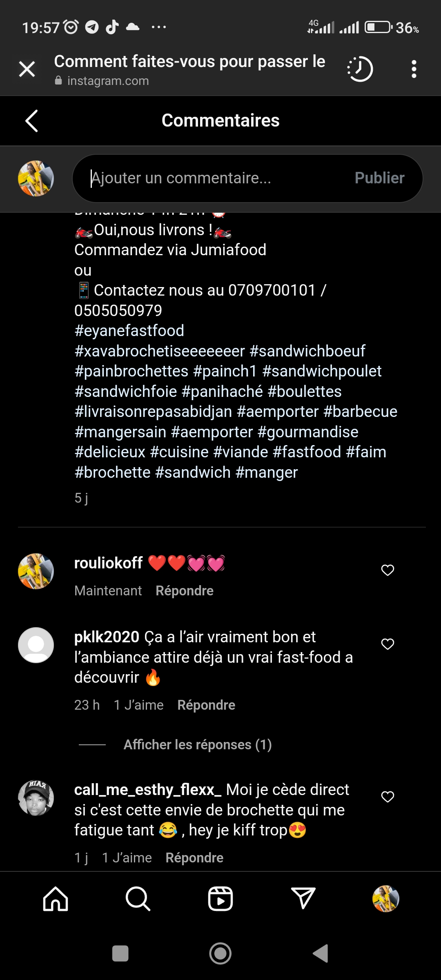Tap the browser history clock icon

pos(360,69)
